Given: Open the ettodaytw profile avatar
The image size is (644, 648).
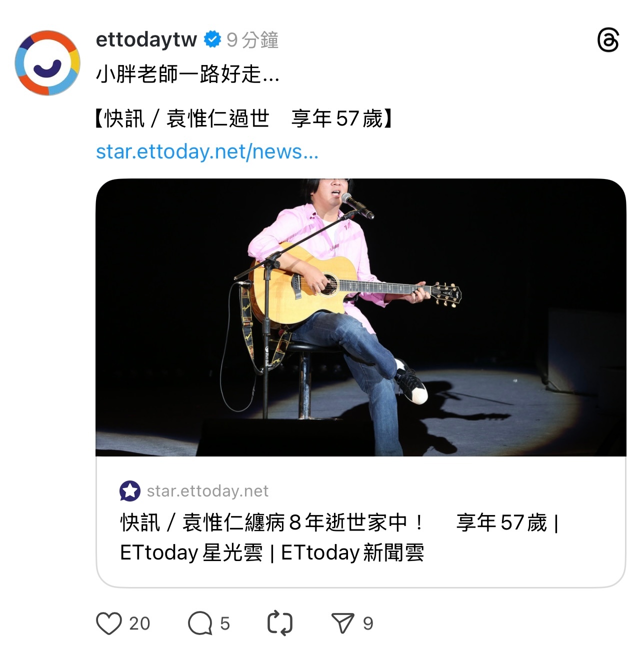Looking at the screenshot, I should click(47, 63).
